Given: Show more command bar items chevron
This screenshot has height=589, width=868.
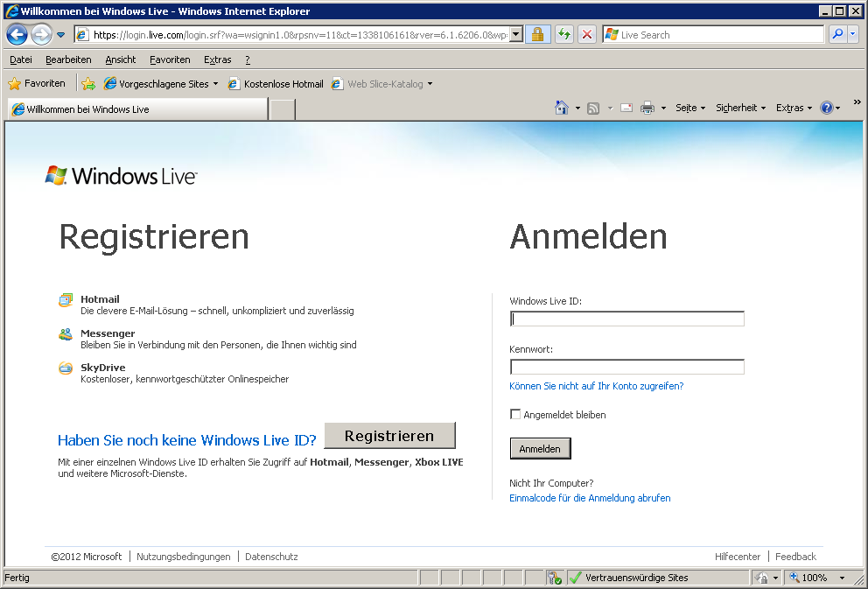Looking at the screenshot, I should tap(857, 102).
